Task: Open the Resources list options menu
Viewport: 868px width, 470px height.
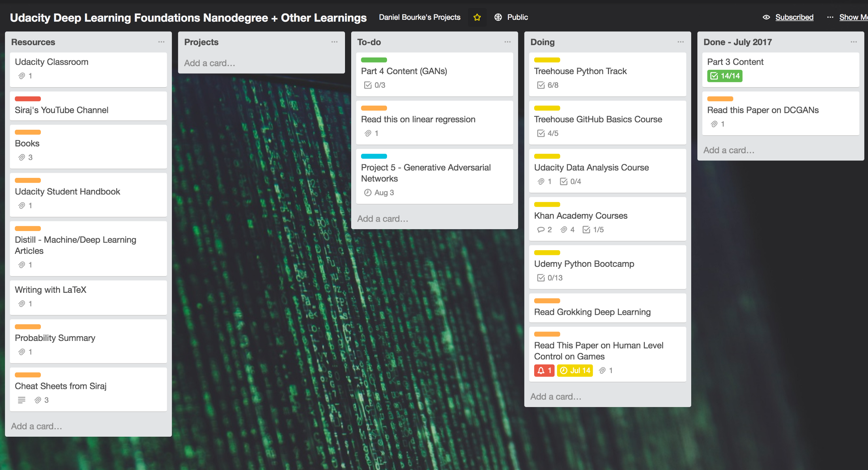Action: pos(161,42)
